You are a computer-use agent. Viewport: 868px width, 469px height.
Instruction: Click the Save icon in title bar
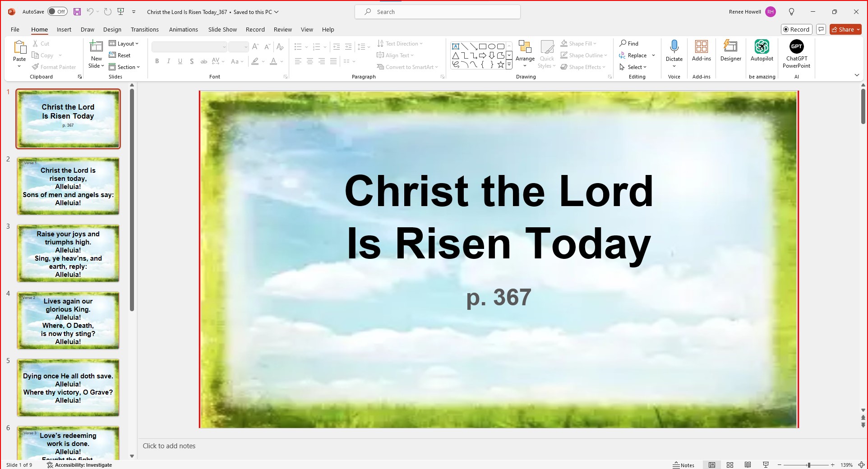(77, 12)
